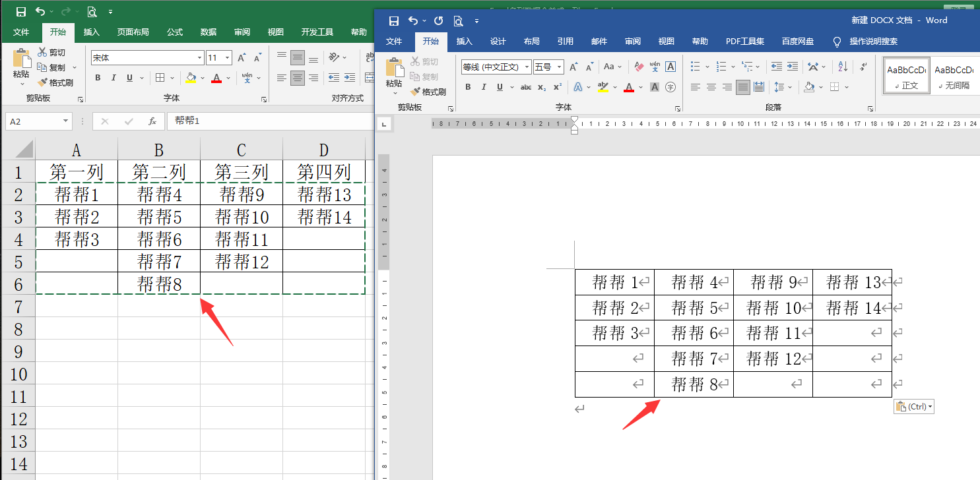The height and width of the screenshot is (480, 980).
Task: Toggle strikethrough formatting in Word
Action: (526, 87)
